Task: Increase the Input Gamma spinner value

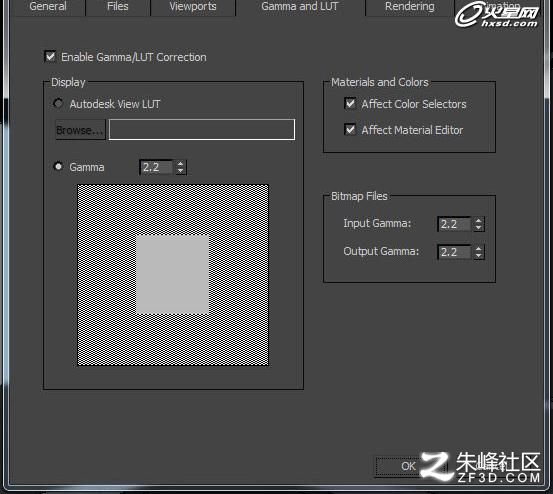Action: [478, 221]
